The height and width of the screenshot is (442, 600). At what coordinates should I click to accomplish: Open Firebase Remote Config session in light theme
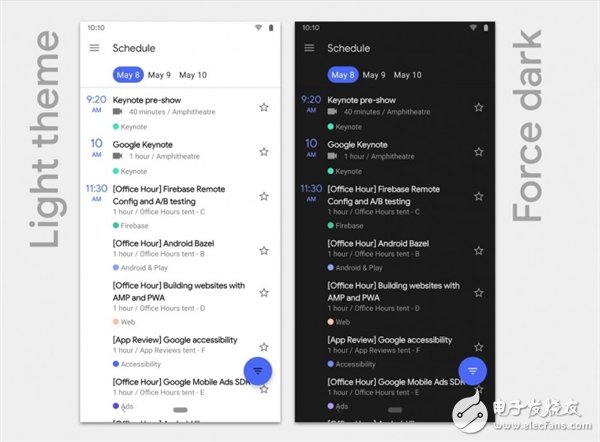coord(178,195)
